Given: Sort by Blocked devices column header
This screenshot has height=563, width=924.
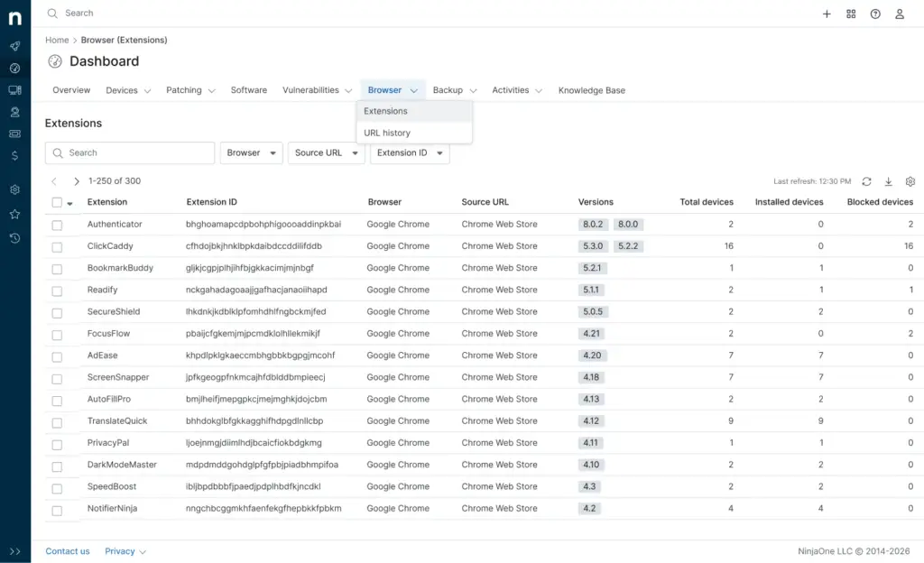Looking at the screenshot, I should (880, 202).
